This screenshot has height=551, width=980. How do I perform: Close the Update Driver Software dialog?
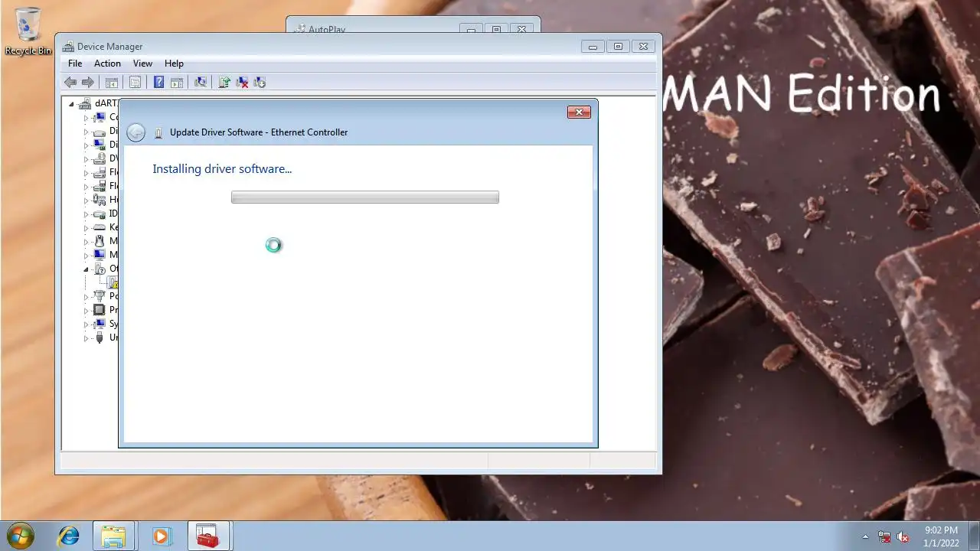click(x=579, y=112)
